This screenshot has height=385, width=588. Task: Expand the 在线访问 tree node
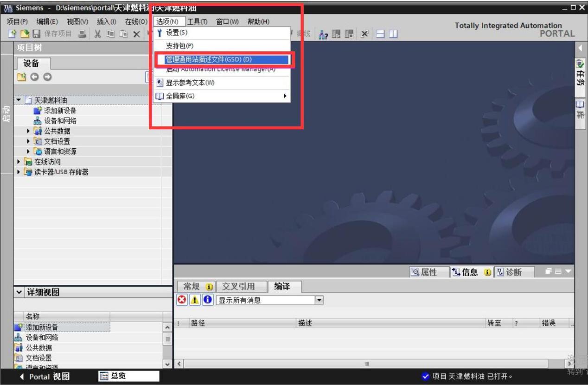[18, 162]
